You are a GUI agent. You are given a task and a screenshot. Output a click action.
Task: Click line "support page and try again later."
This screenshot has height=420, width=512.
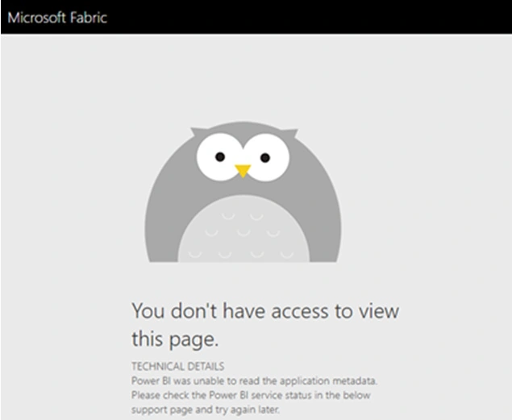[206, 410]
